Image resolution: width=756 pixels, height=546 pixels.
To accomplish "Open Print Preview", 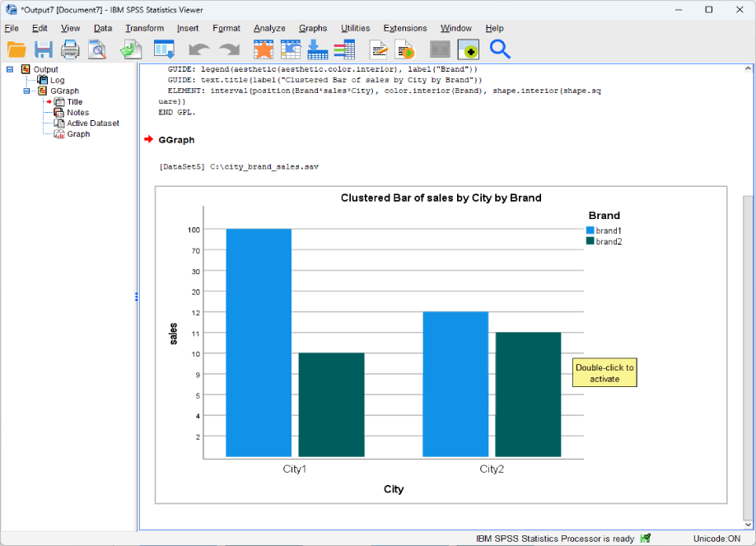I will [98, 49].
